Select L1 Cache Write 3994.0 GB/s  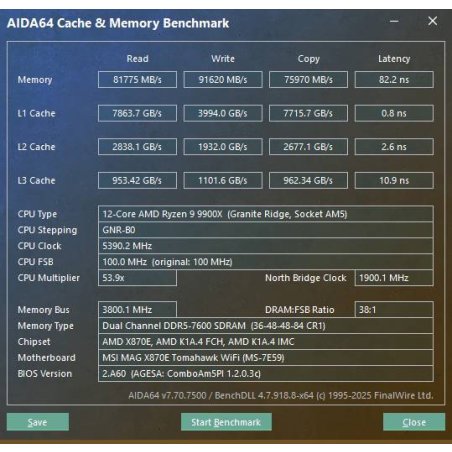point(223,113)
